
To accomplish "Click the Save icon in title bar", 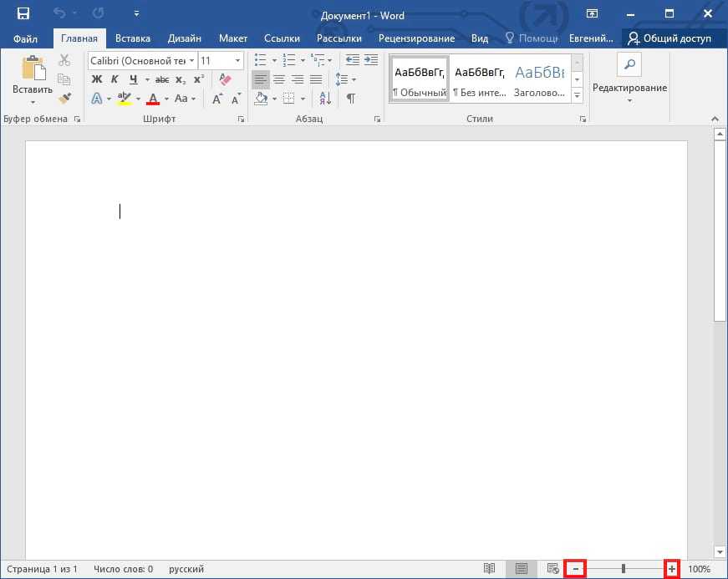I will click(23, 14).
